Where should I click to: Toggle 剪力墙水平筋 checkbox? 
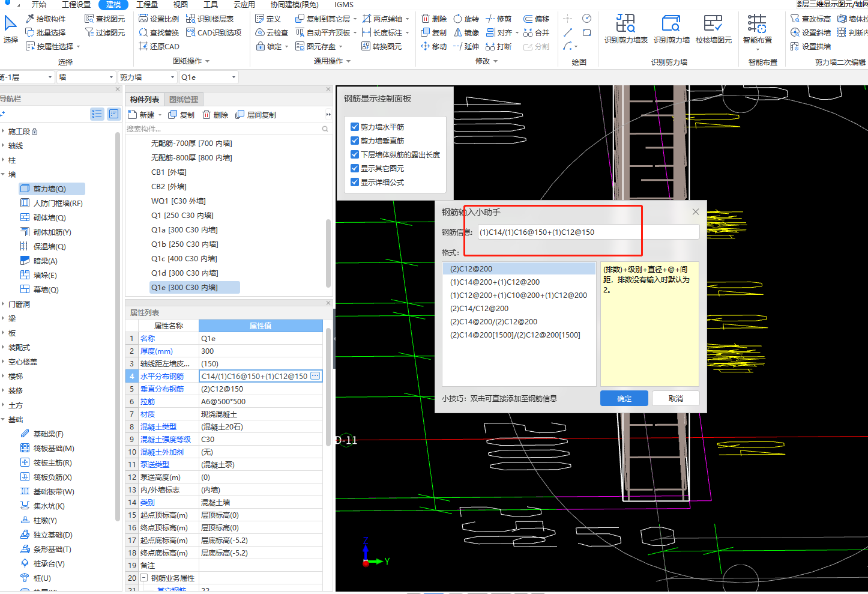click(355, 127)
